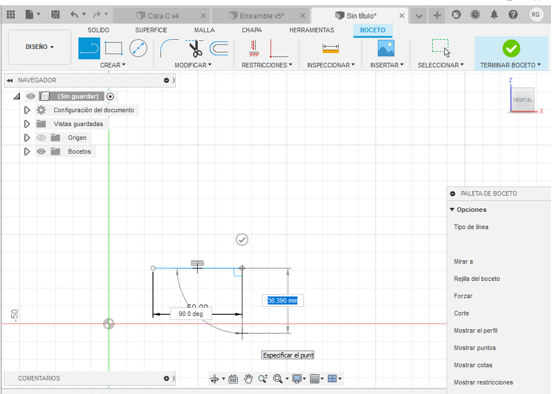Open the File menu icon
554x394 pixels.
click(30, 14)
